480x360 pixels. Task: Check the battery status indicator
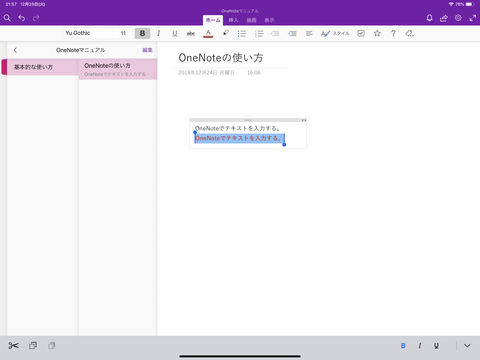coord(470,4)
